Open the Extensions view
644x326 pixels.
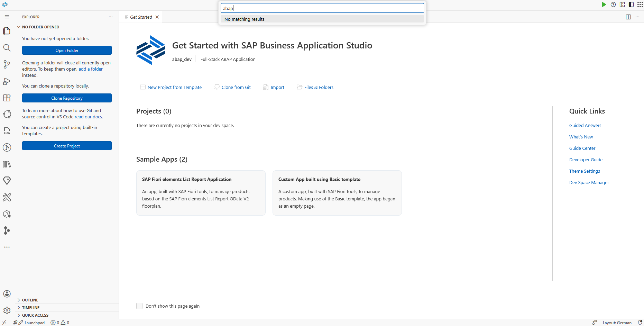pyautogui.click(x=7, y=98)
